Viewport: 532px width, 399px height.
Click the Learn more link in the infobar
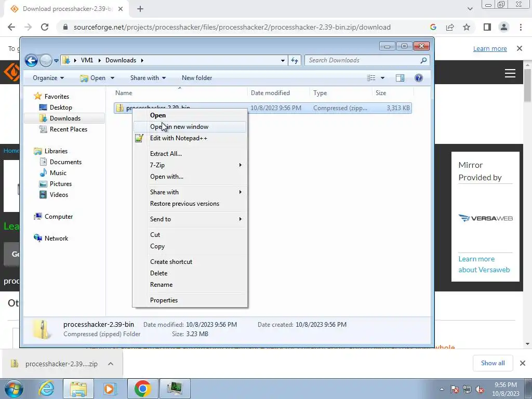[490, 49]
